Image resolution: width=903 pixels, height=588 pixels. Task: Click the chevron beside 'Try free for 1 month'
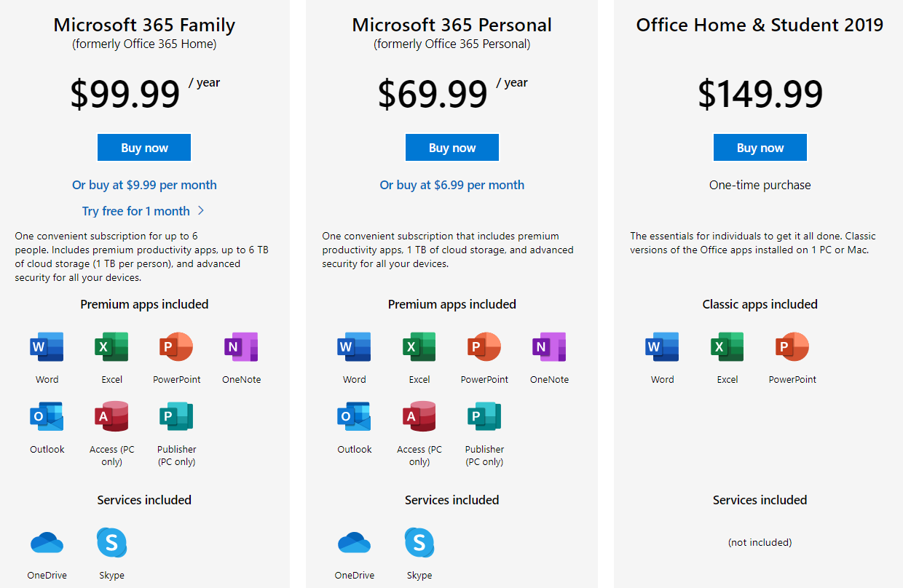point(201,211)
